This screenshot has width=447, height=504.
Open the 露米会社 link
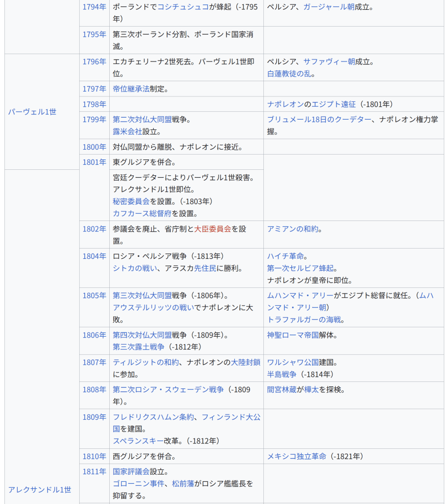128,132
